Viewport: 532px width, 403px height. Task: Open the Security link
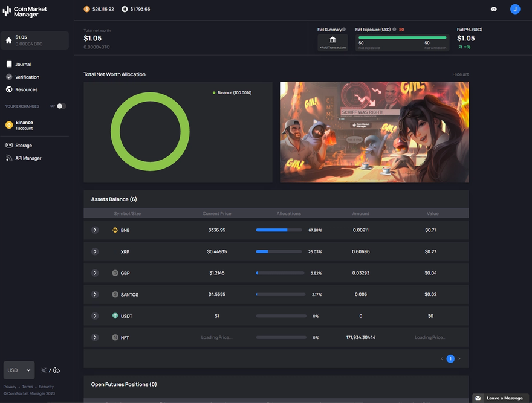tap(46, 387)
